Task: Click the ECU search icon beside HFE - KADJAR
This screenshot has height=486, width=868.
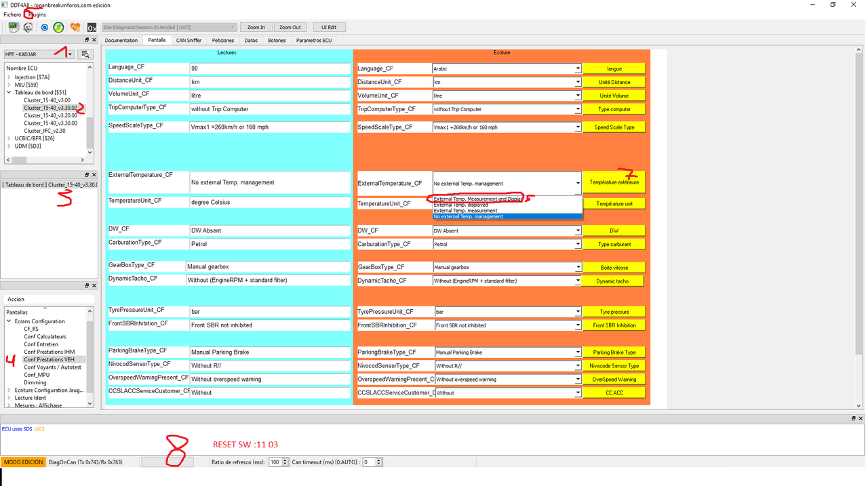Action: pyautogui.click(x=85, y=54)
